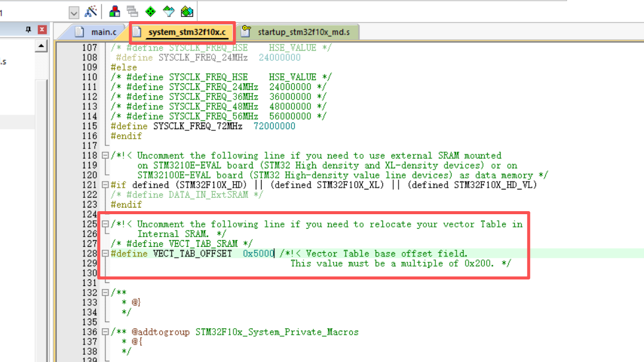This screenshot has height=362, width=644.
Task: Click the 24000000 value on line 108
Action: point(279,57)
